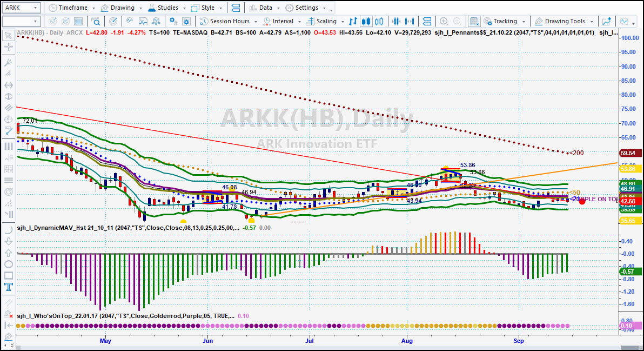The image size is (644, 351).
Task: Click the increase bar spacing icon
Action: [410, 22]
